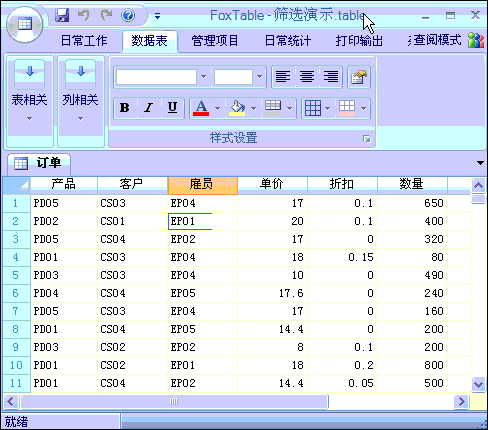The height and width of the screenshot is (430, 488).
Task: Click the Save floppy disk icon
Action: pos(62,15)
